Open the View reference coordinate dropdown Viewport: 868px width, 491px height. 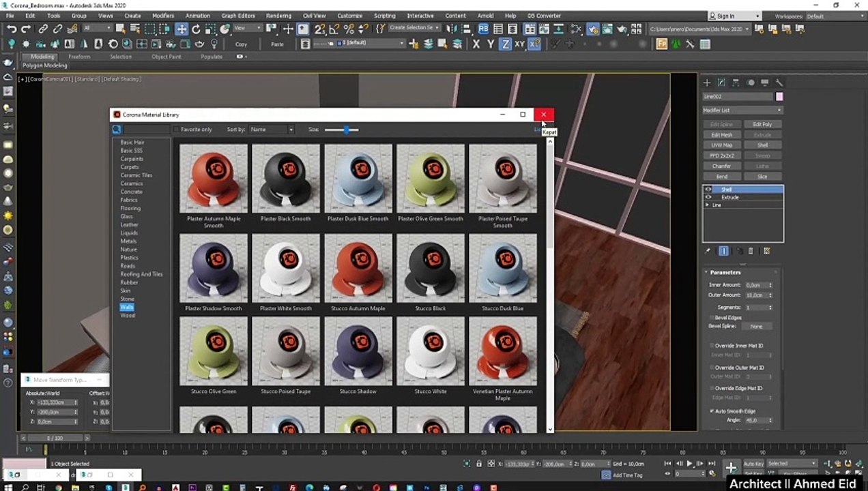point(248,29)
